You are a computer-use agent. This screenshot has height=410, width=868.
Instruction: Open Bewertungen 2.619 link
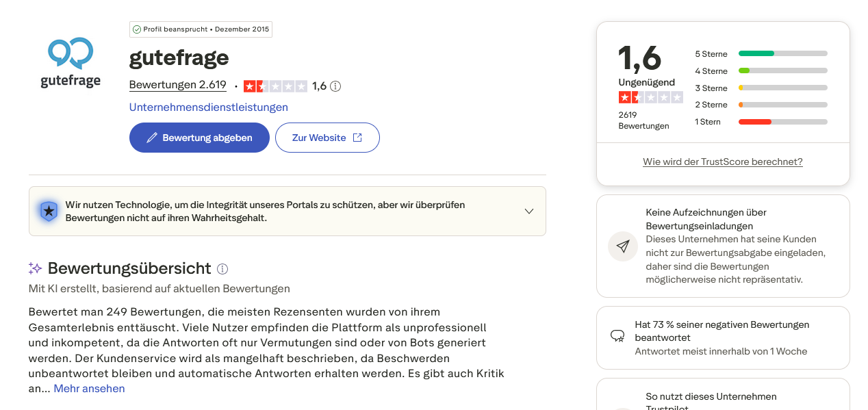(178, 85)
